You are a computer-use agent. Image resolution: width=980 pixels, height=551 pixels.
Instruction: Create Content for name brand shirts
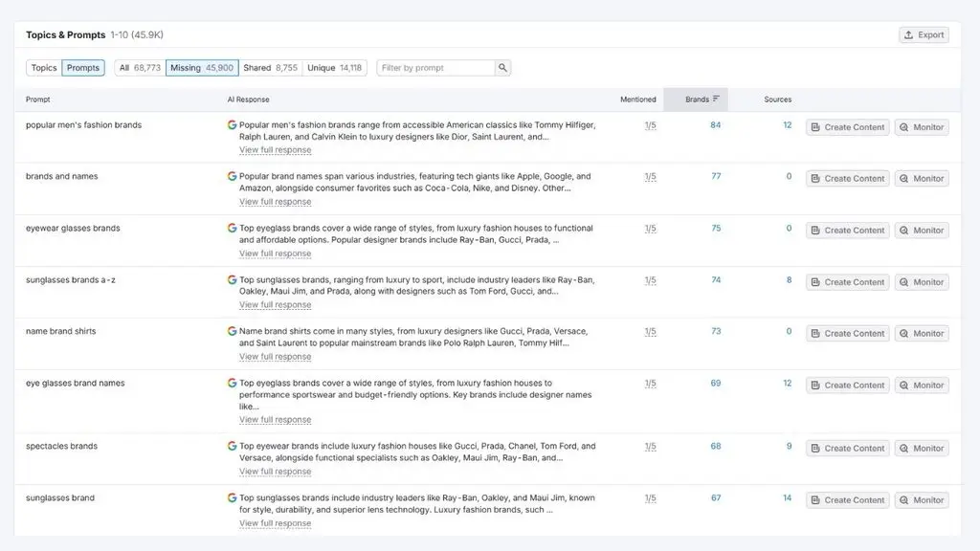click(848, 334)
